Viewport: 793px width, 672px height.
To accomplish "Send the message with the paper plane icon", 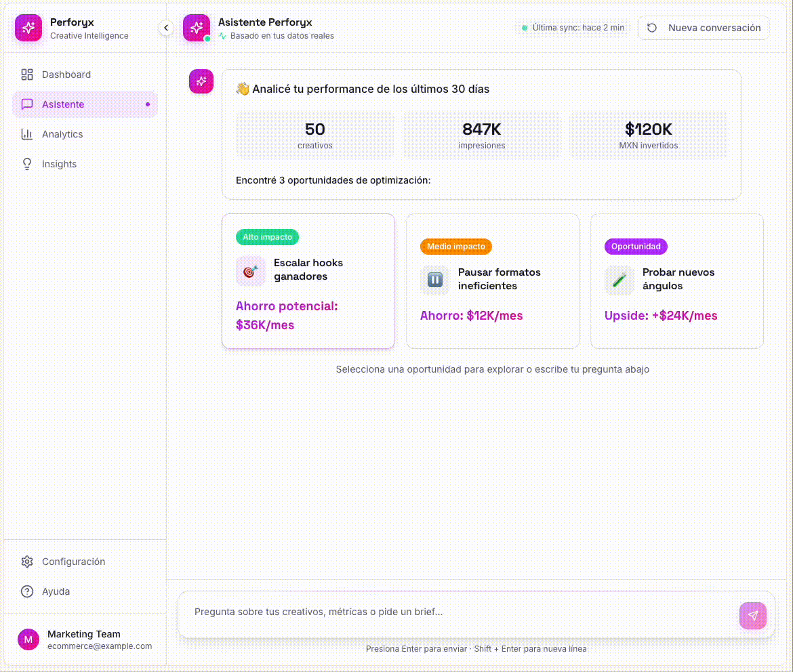I will [x=753, y=616].
